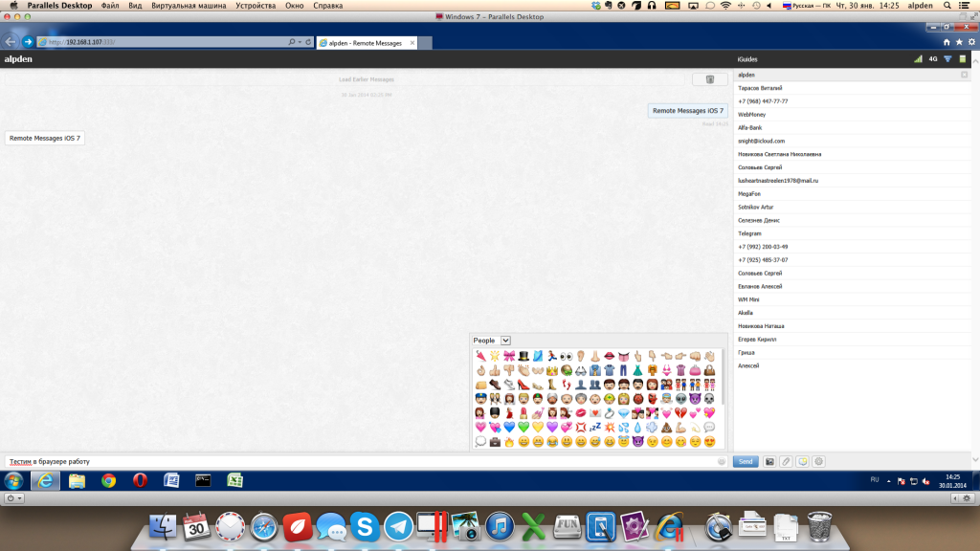Screen dimensions: 980x551
Task: Open the Справка menu
Action: (327, 6)
